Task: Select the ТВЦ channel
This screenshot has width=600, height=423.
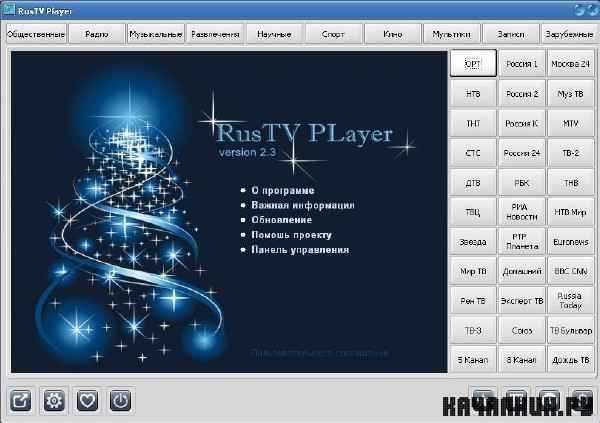Action: point(473,212)
